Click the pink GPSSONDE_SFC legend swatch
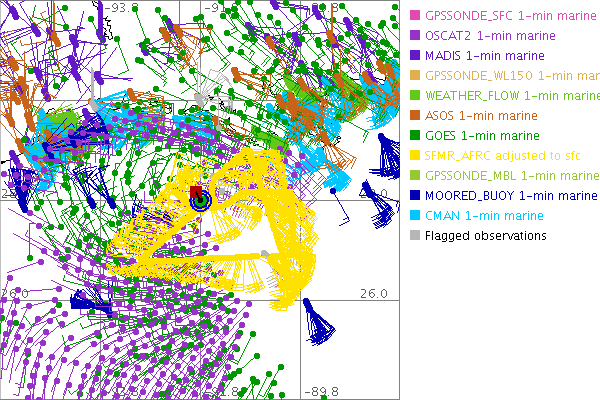This screenshot has width=600, height=400. tap(415, 16)
